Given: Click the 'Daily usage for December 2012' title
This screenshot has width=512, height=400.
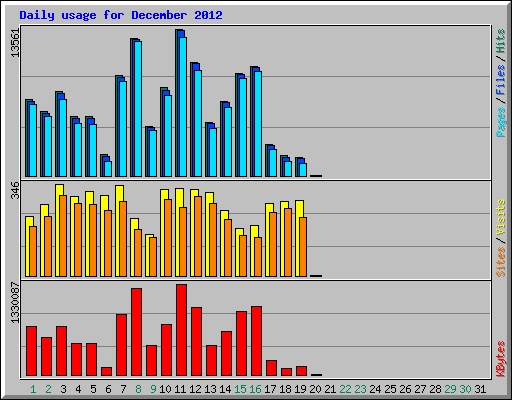Looking at the screenshot, I should click(x=121, y=15).
